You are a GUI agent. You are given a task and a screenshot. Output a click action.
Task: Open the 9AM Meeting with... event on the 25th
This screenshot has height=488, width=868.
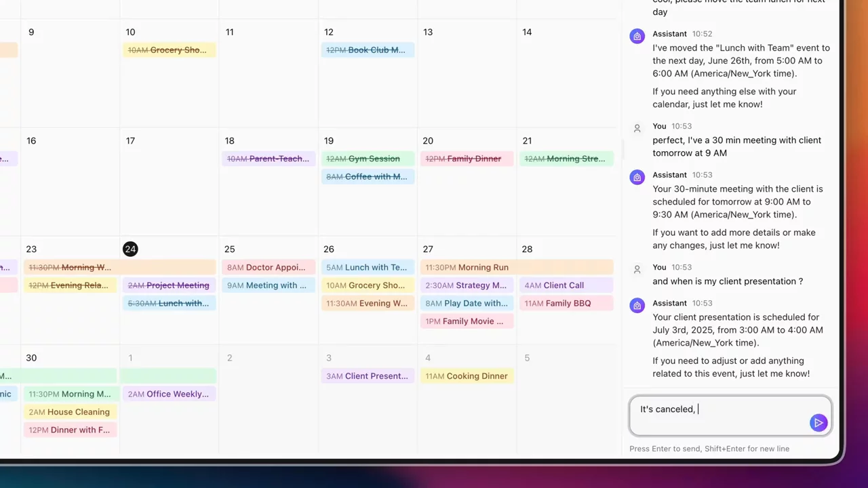click(x=269, y=285)
